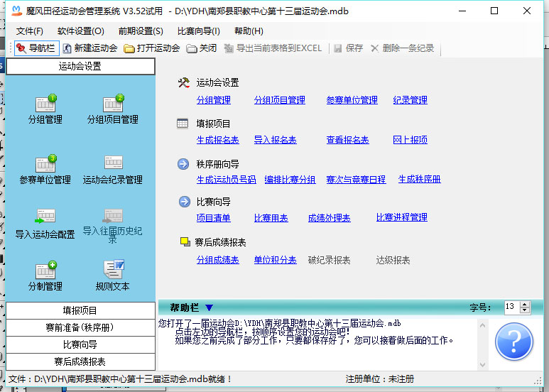Screen dimensions: 549x392
Task: Click help text scrollbar down arrow
Action: point(482,365)
